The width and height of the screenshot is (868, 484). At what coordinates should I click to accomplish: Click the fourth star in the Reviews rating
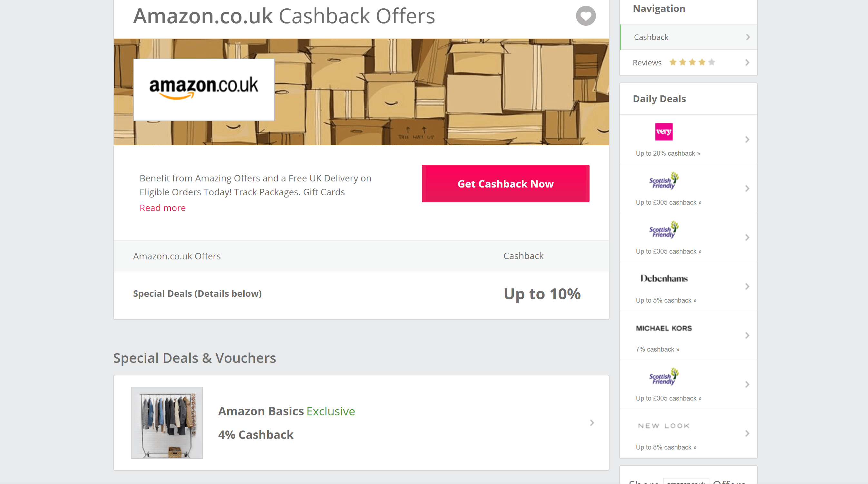(702, 62)
